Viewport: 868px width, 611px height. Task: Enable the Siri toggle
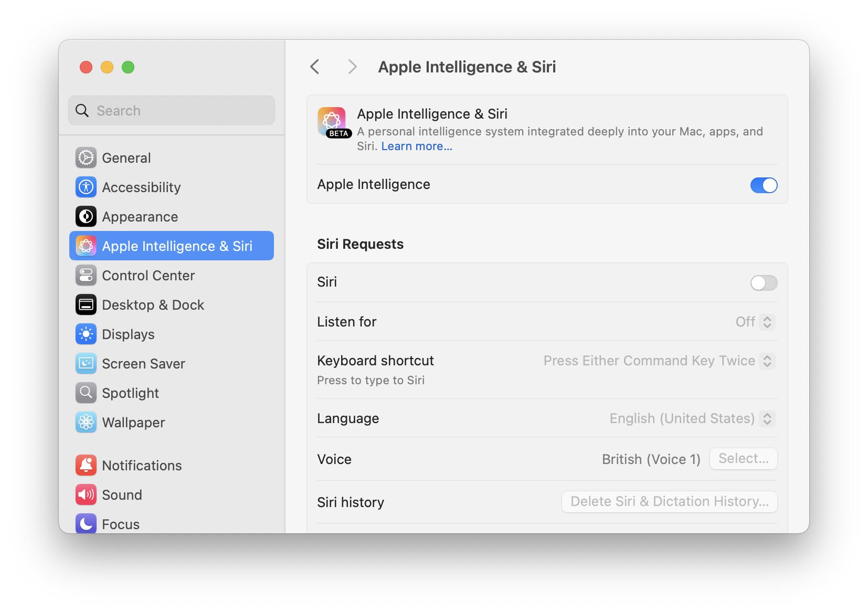coord(764,283)
